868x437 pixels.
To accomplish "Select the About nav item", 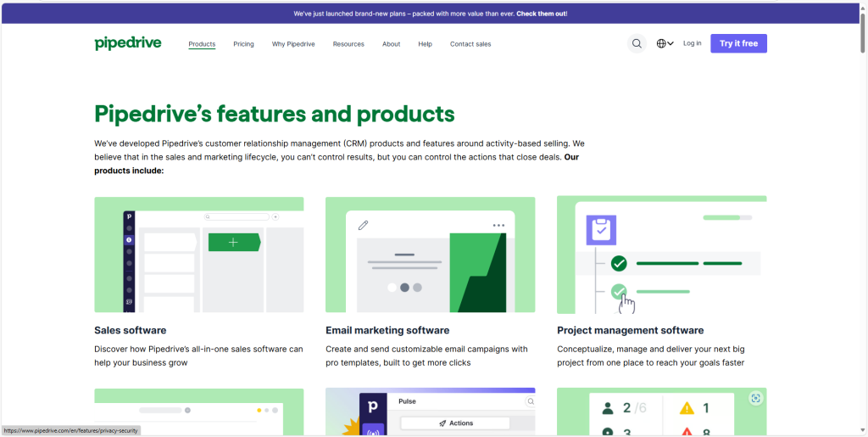I will [x=391, y=44].
